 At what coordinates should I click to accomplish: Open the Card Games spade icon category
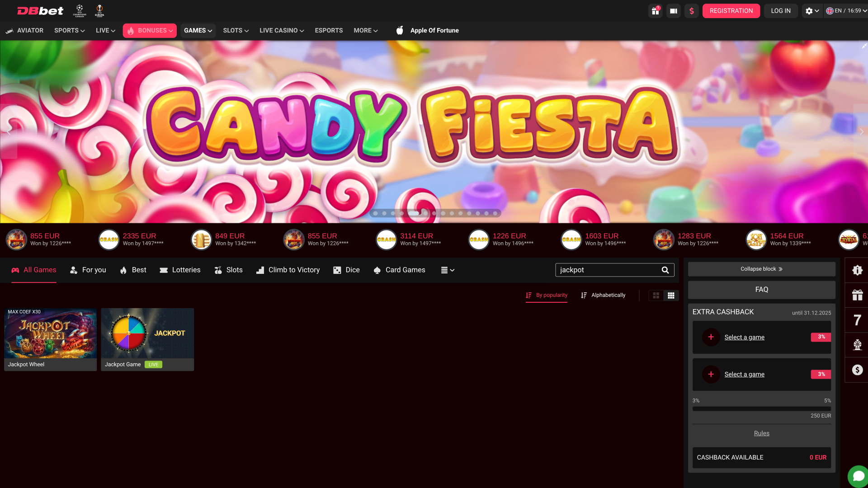[x=377, y=270]
